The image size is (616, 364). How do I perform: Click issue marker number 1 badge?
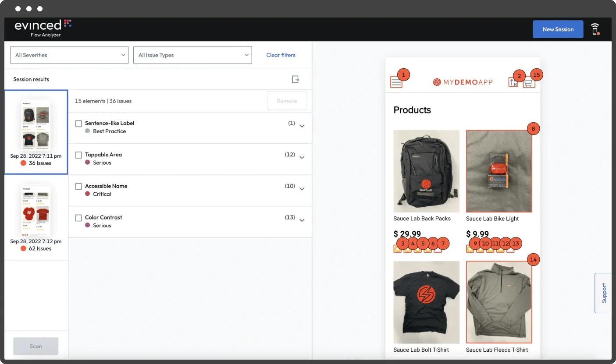pos(403,74)
